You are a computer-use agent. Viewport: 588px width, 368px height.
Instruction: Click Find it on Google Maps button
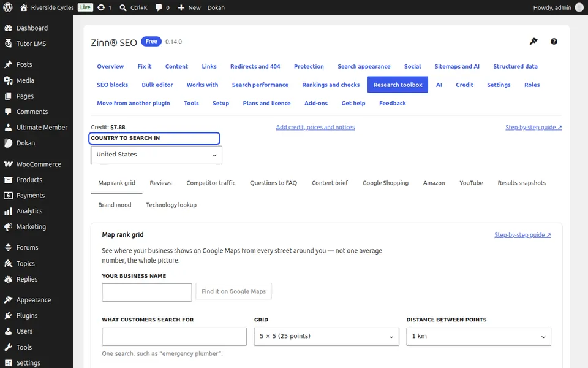point(233,291)
